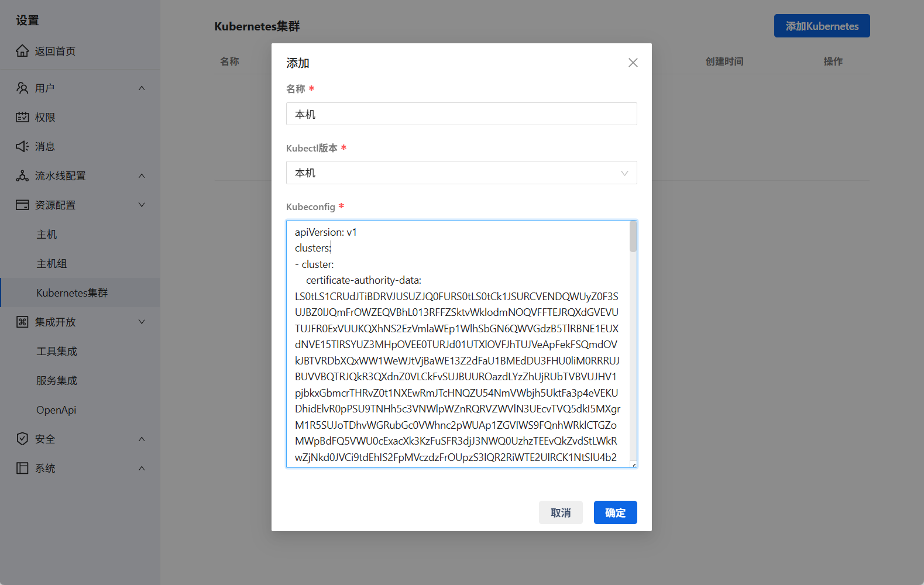
Task: Click the 安全 shield icon
Action: (x=22, y=439)
